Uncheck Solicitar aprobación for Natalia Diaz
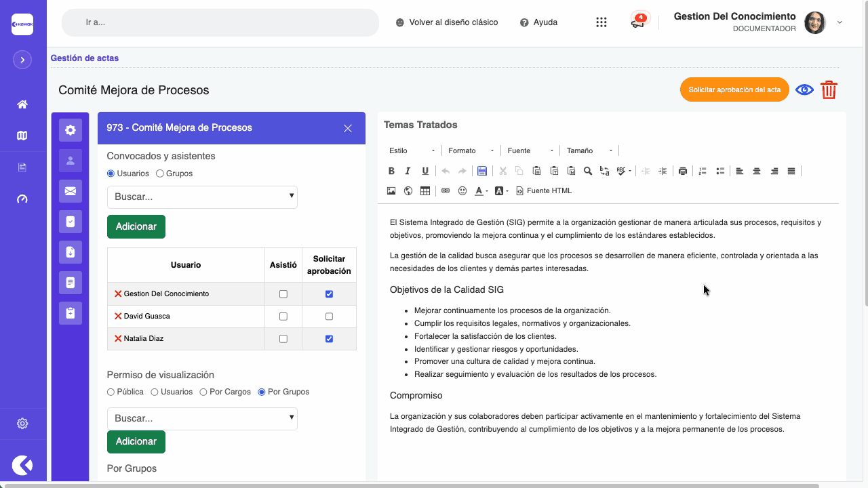 tap(329, 339)
